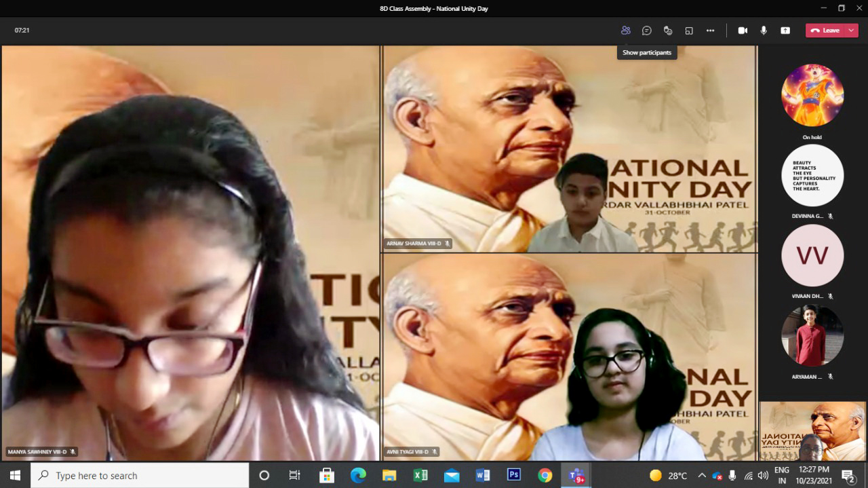This screenshot has height=488, width=868.
Task: Launch Microsoft Store from taskbar
Action: click(x=327, y=475)
